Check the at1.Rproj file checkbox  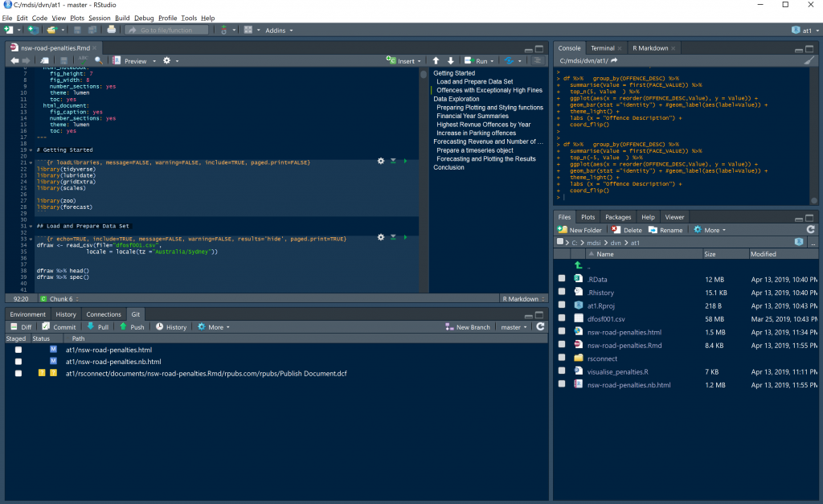(x=562, y=305)
